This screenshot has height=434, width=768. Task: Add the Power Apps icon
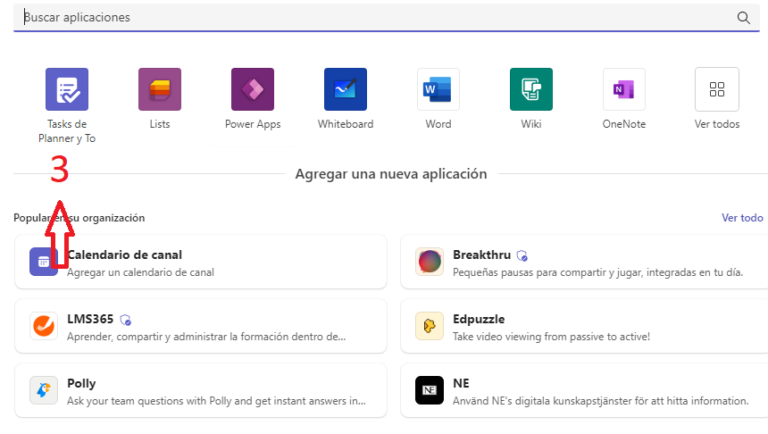[253, 89]
